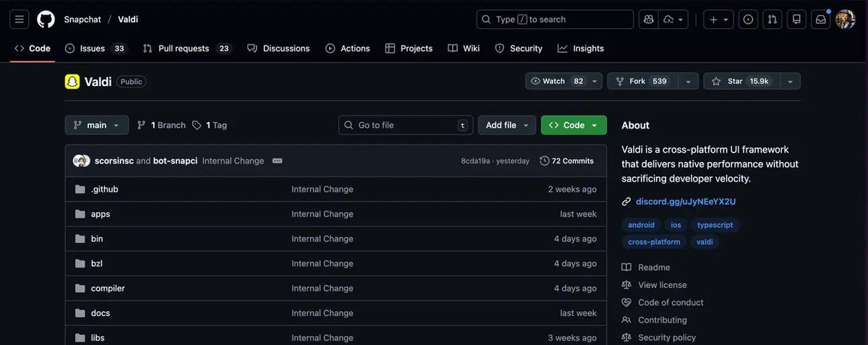Open the Code tab
The height and width of the screenshot is (345, 868).
click(x=33, y=48)
